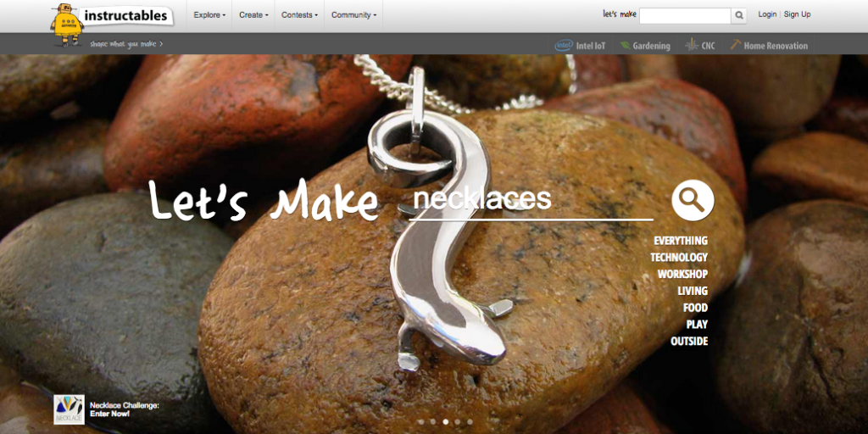
Task: Select the TECHNOLOGY category
Action: (679, 258)
